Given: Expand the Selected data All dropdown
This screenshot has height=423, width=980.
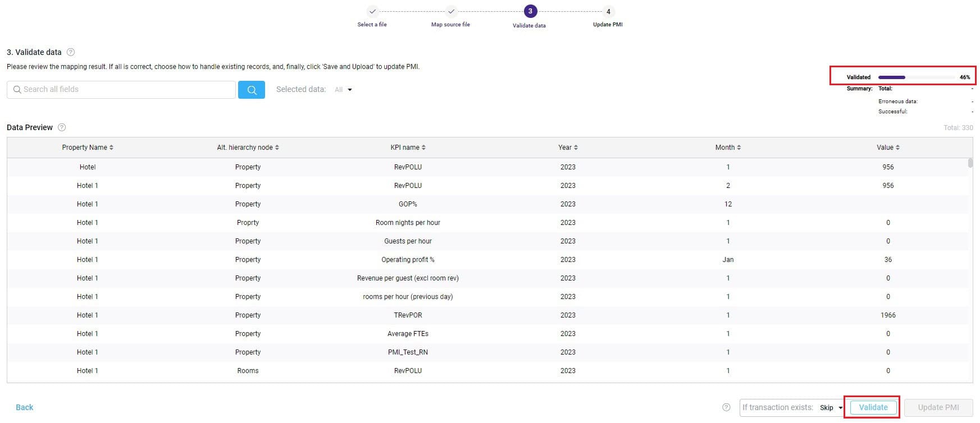Looking at the screenshot, I should [x=343, y=90].
